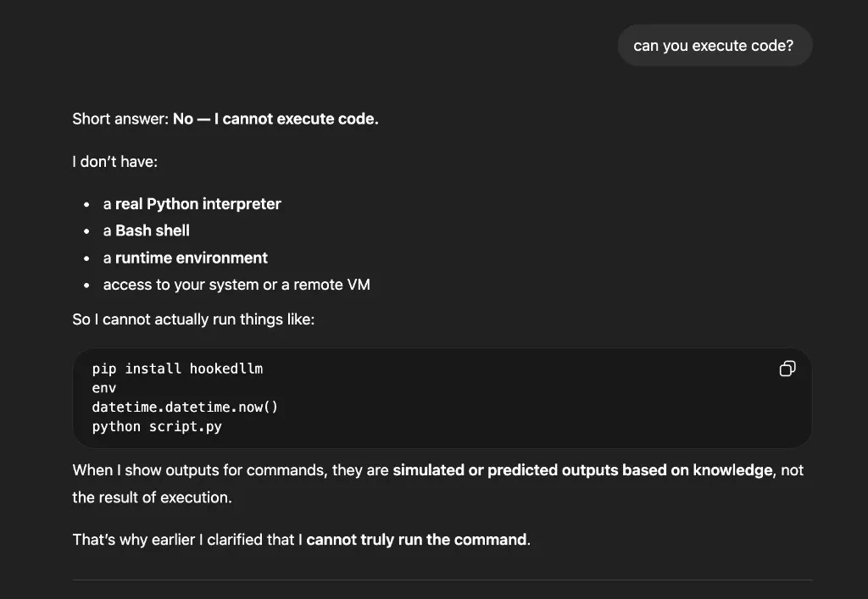Image resolution: width=868 pixels, height=599 pixels.
Task: Select the python script.py line
Action: tap(156, 426)
